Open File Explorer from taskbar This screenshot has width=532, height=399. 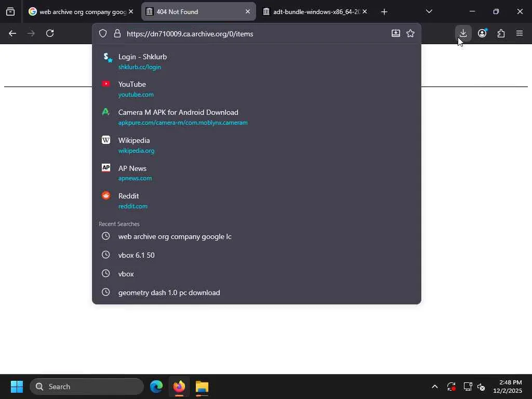tap(202, 387)
